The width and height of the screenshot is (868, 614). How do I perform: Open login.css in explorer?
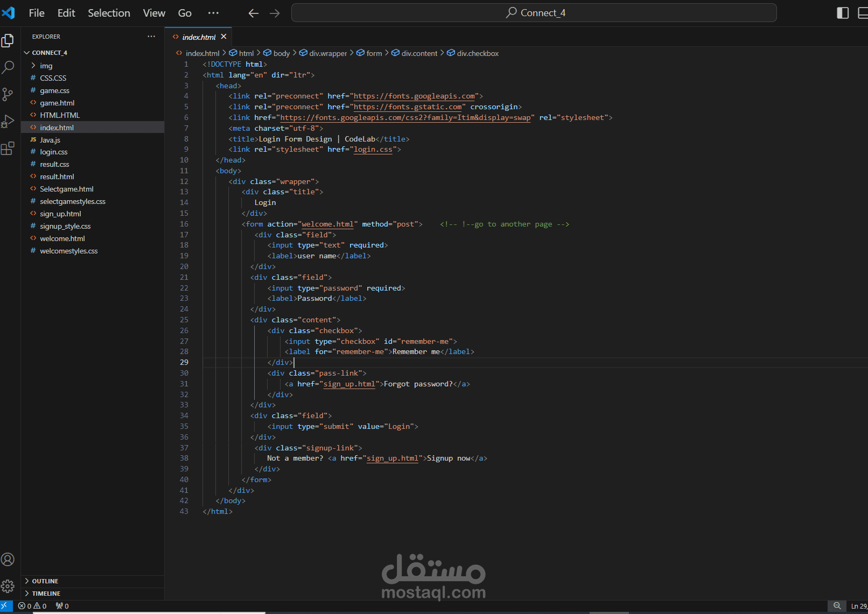[x=93, y=152]
